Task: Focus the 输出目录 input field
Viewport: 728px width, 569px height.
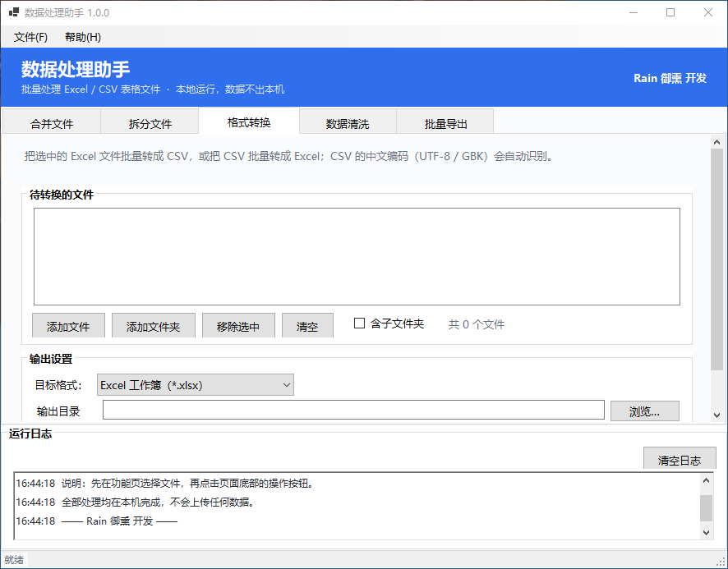Action: [353, 411]
